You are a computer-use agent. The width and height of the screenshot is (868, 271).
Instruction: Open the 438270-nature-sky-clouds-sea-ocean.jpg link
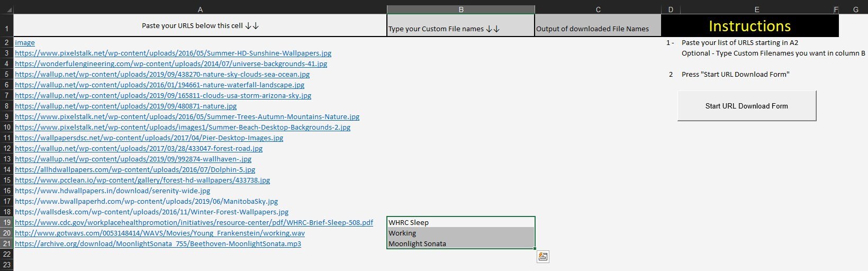(162, 74)
